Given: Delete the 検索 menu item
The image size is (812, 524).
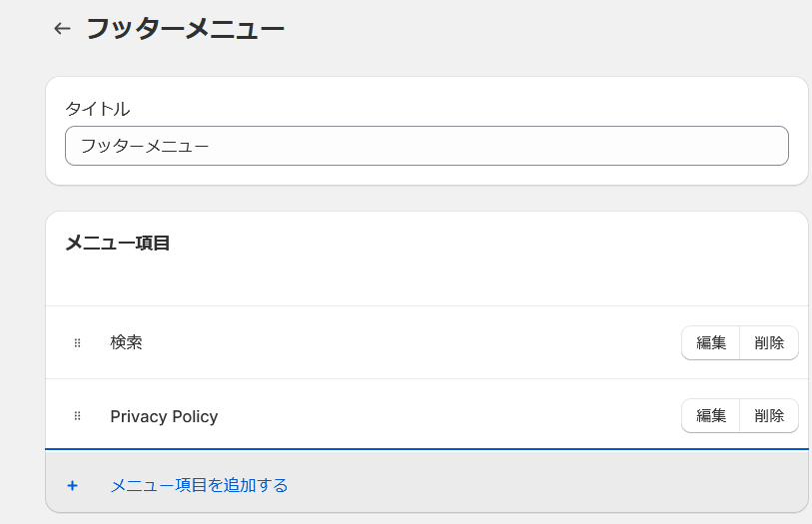Looking at the screenshot, I should [769, 342].
